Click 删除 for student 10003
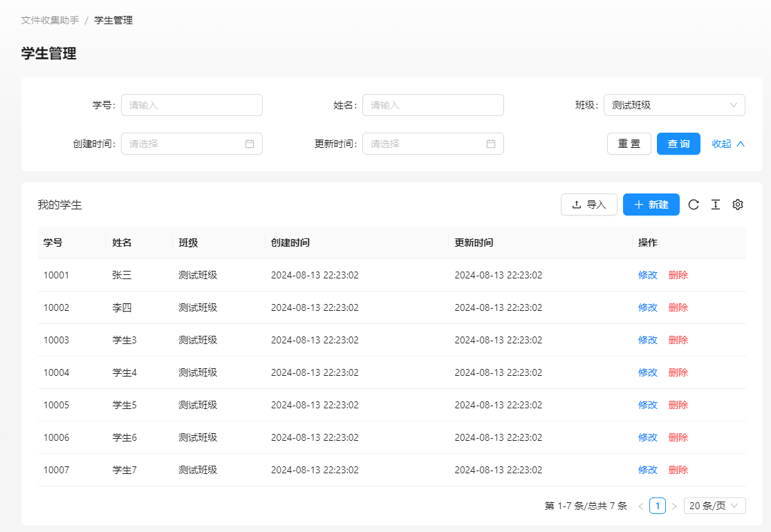This screenshot has height=532, width=771. click(678, 340)
